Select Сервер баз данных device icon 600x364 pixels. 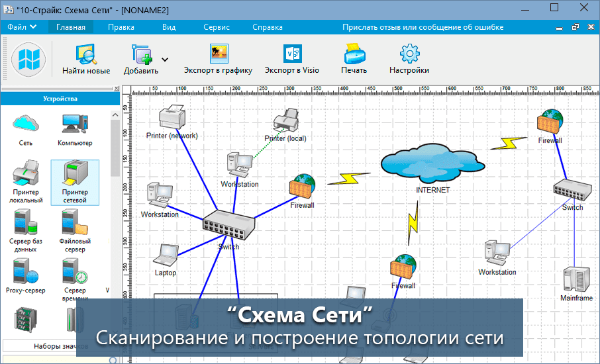click(x=25, y=224)
